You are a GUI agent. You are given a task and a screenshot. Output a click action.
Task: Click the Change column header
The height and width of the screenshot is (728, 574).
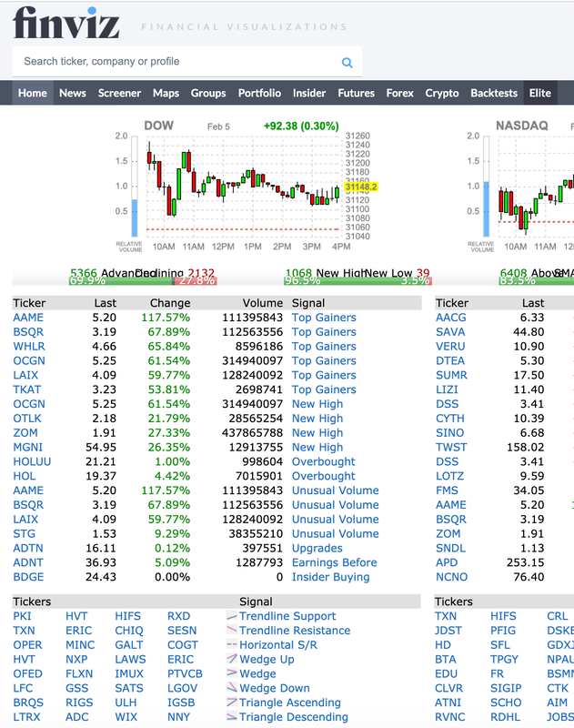[170, 303]
